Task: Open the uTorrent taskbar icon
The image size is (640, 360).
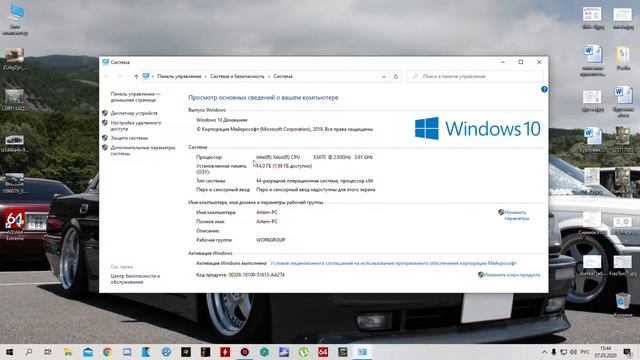Action: pyautogui.click(x=303, y=352)
